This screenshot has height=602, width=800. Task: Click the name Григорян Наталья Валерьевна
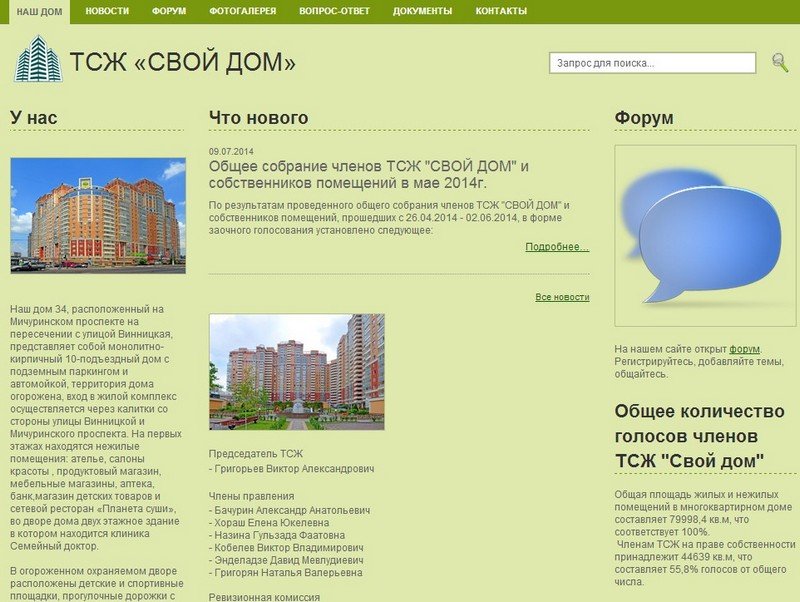pyautogui.click(x=288, y=573)
